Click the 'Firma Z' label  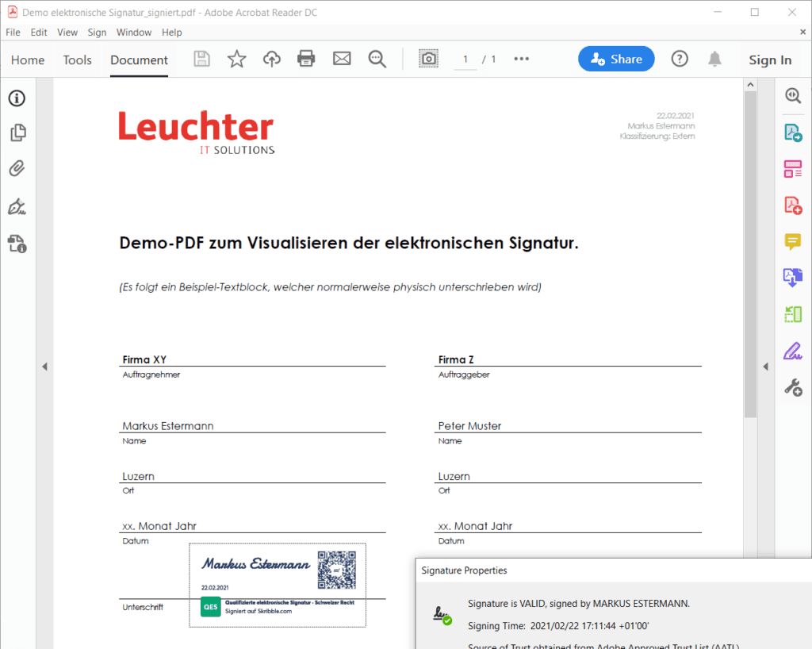pos(456,359)
